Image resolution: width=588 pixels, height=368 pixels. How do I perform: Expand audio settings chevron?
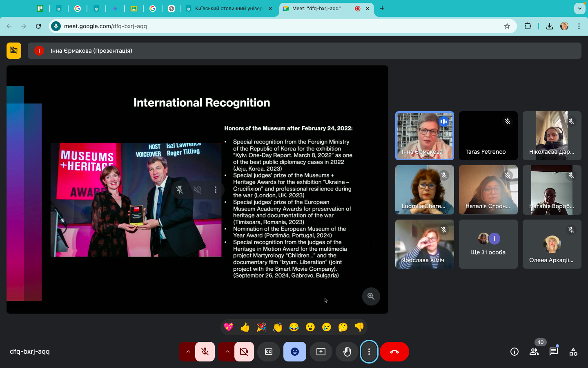(x=188, y=352)
